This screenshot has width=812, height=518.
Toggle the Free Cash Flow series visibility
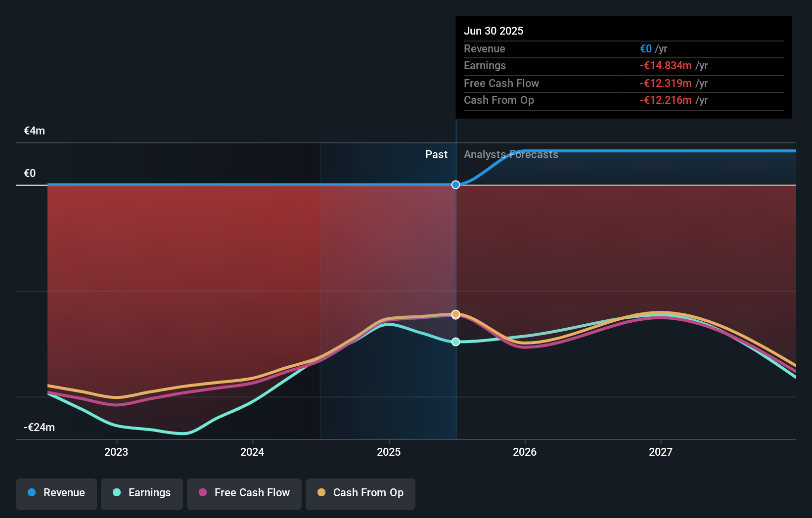(244, 493)
